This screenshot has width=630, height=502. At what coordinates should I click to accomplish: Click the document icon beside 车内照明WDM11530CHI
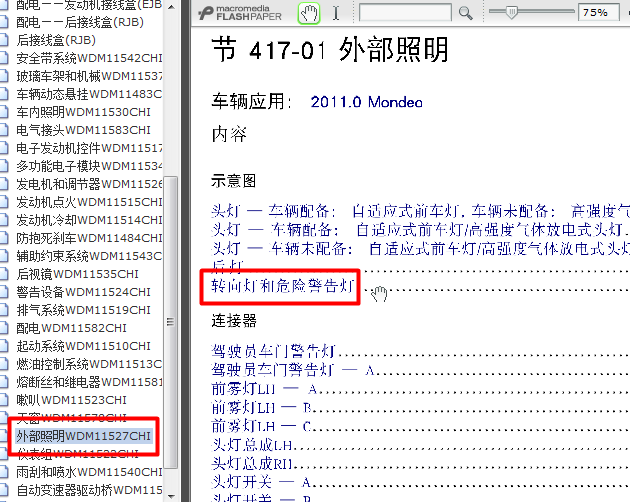4,112
